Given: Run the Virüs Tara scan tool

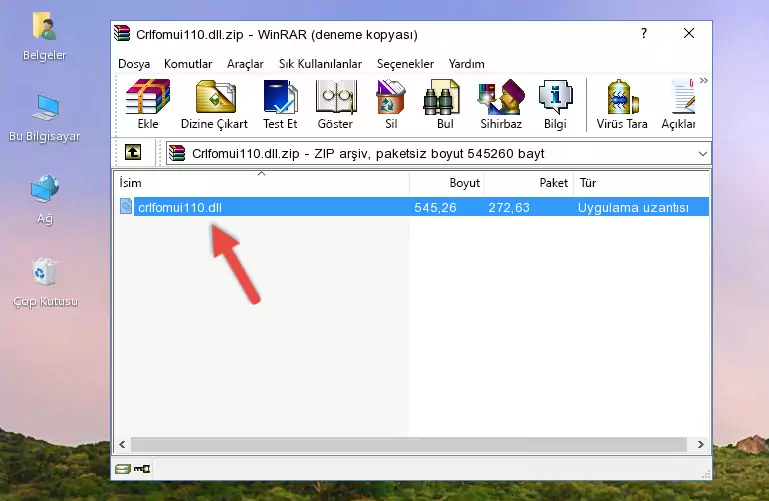Looking at the screenshot, I should pos(622,97).
